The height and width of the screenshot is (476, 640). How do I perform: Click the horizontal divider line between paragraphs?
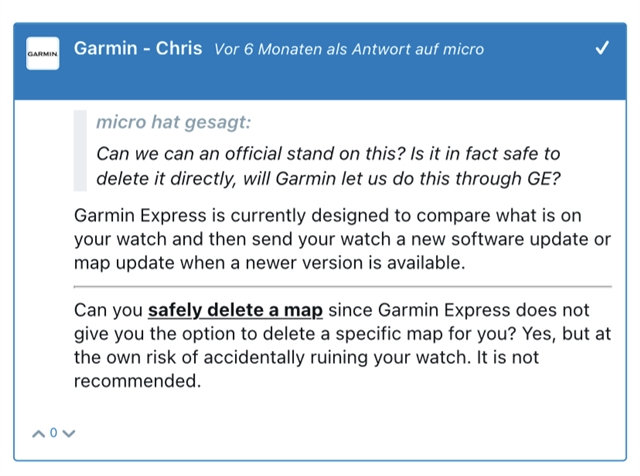pyautogui.click(x=342, y=287)
